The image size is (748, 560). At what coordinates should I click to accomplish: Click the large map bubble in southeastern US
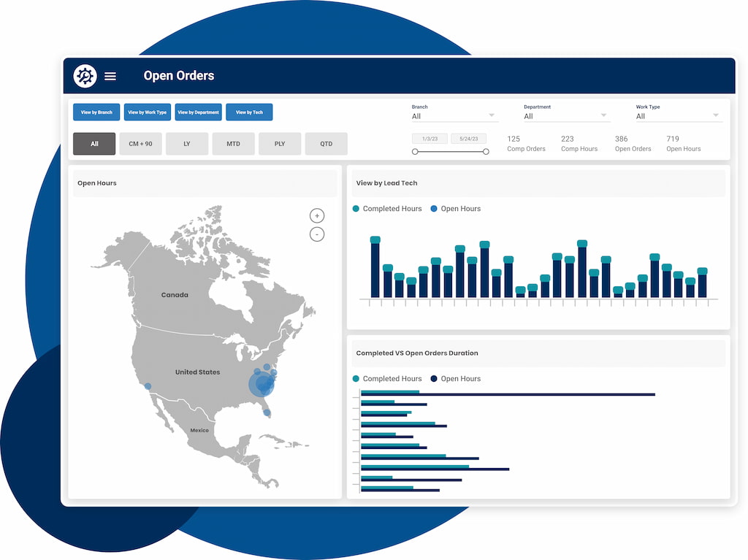(x=262, y=384)
